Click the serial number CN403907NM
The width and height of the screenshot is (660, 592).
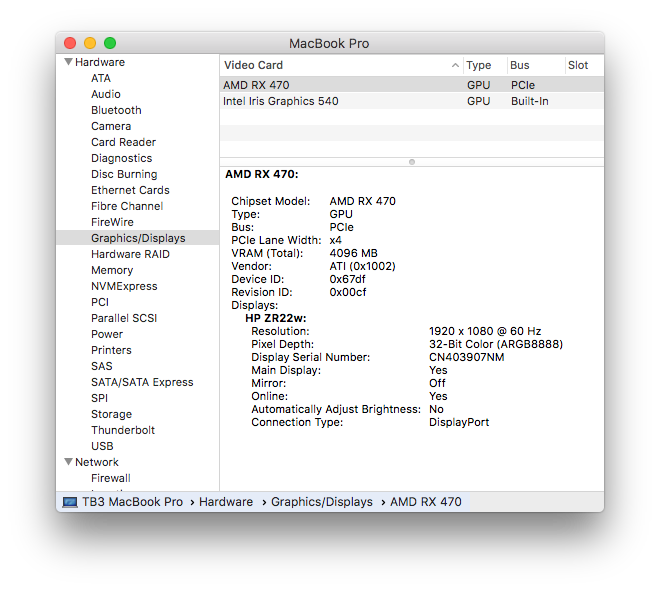[x=466, y=357]
